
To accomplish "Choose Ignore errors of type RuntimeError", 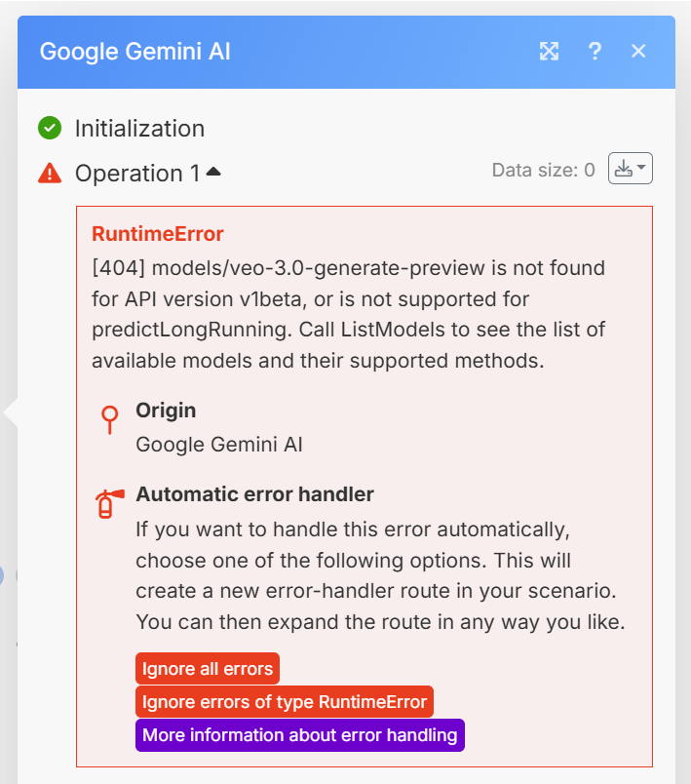I will pyautogui.click(x=285, y=702).
